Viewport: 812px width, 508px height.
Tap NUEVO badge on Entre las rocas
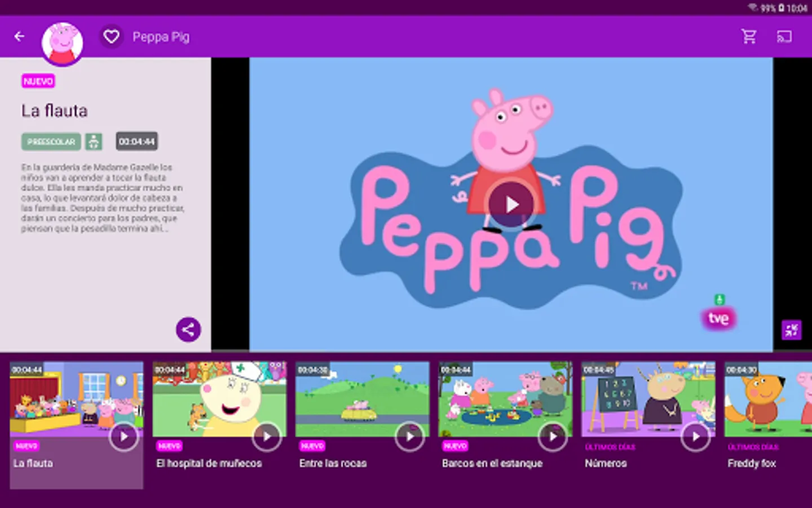tap(312, 446)
